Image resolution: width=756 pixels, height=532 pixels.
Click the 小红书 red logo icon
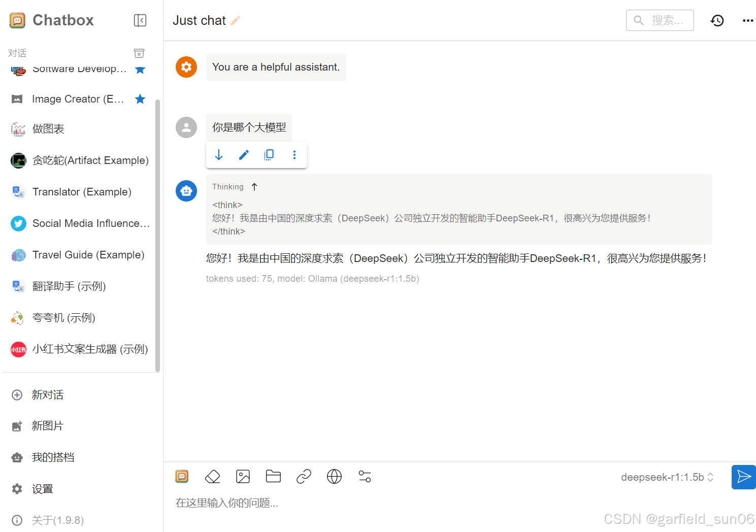(18, 349)
